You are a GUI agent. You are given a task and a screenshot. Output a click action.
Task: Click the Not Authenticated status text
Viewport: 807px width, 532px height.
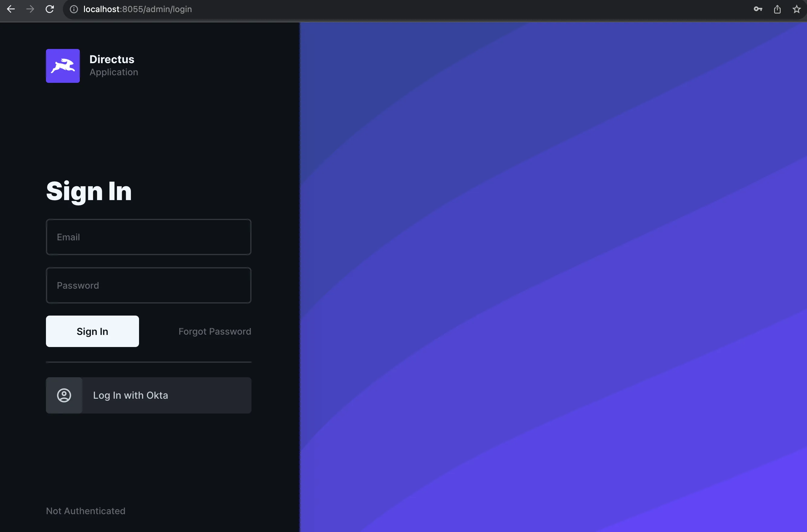click(x=85, y=511)
